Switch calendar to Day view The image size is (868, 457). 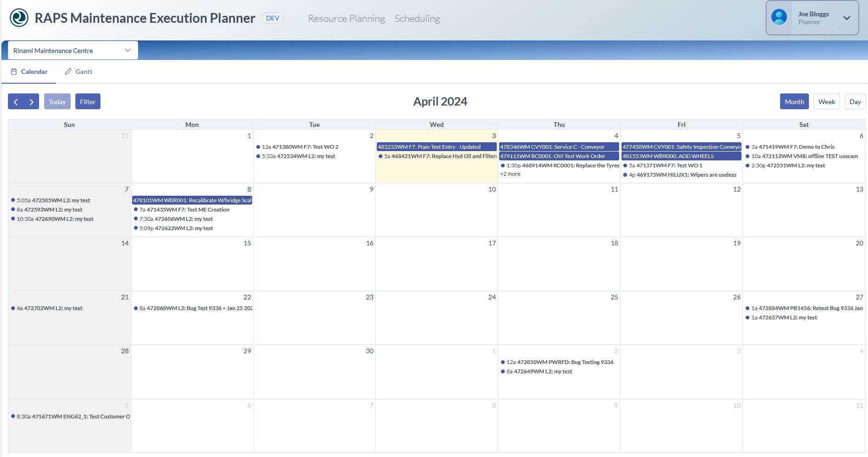[855, 101]
